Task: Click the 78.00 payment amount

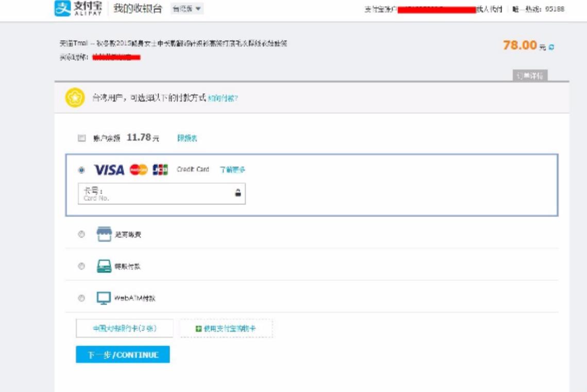Action: click(520, 45)
